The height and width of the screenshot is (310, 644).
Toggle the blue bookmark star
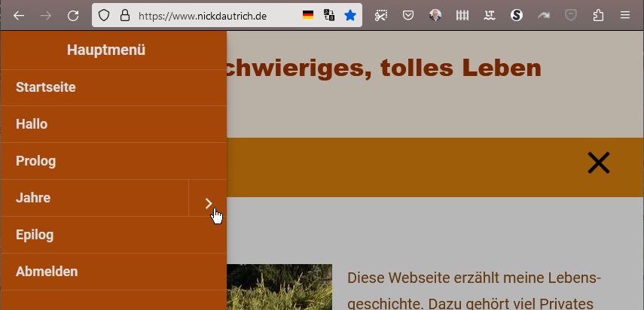(350, 16)
